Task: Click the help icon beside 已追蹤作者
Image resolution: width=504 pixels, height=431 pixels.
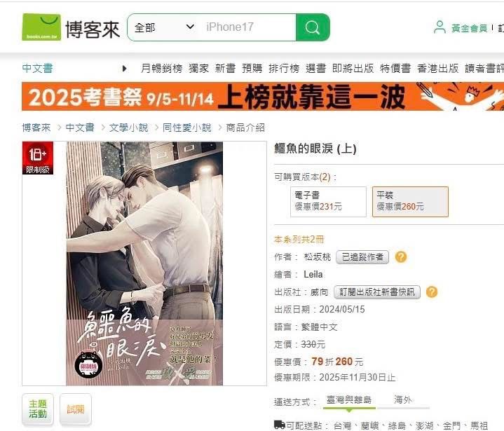Action: pyautogui.click(x=401, y=256)
